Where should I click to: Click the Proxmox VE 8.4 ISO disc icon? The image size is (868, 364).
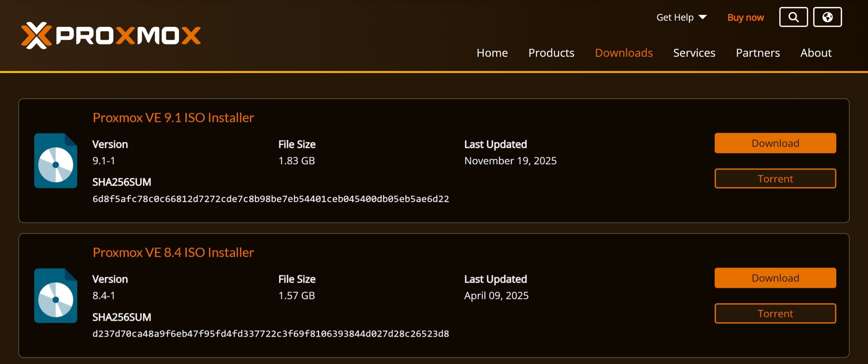point(56,296)
